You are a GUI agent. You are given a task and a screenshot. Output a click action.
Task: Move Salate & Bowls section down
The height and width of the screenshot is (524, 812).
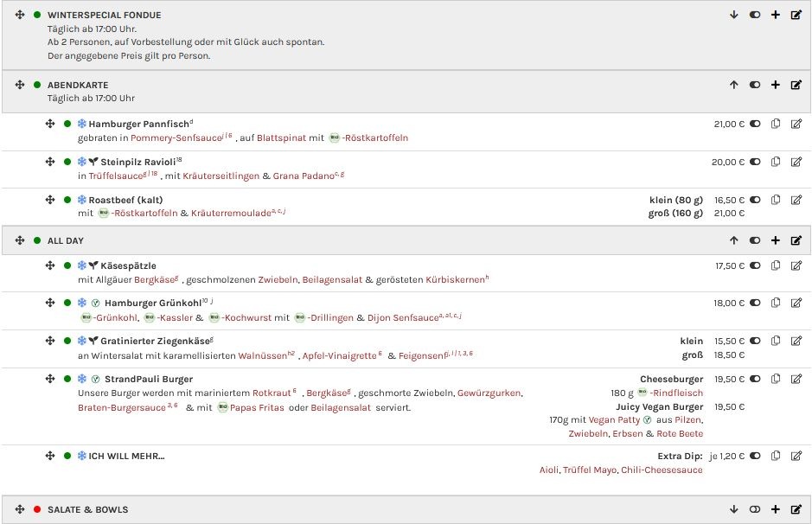pyautogui.click(x=734, y=509)
